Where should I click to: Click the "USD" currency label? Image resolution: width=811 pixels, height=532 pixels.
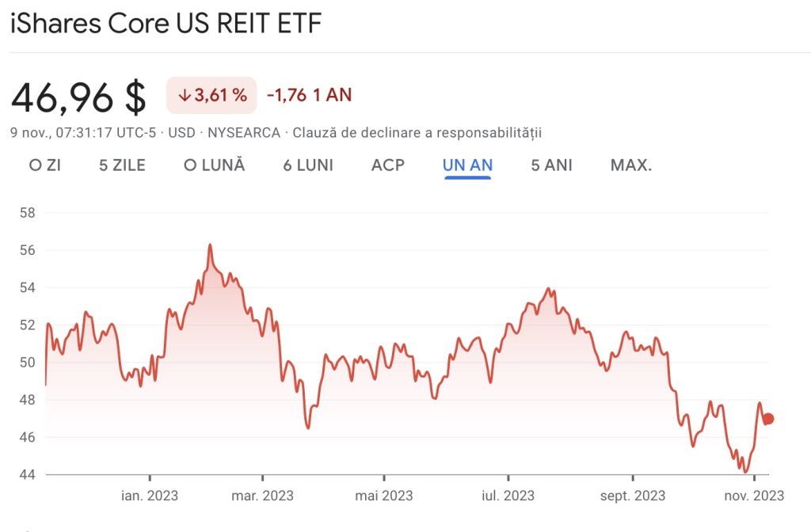[x=179, y=132]
